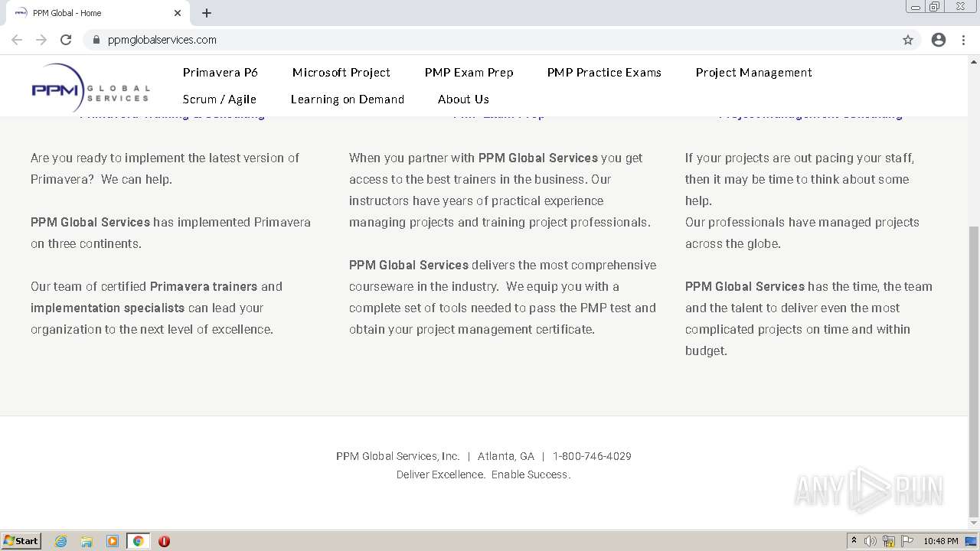The image size is (980, 551).
Task: Open the PMP Practice Exams menu
Action: (604, 73)
